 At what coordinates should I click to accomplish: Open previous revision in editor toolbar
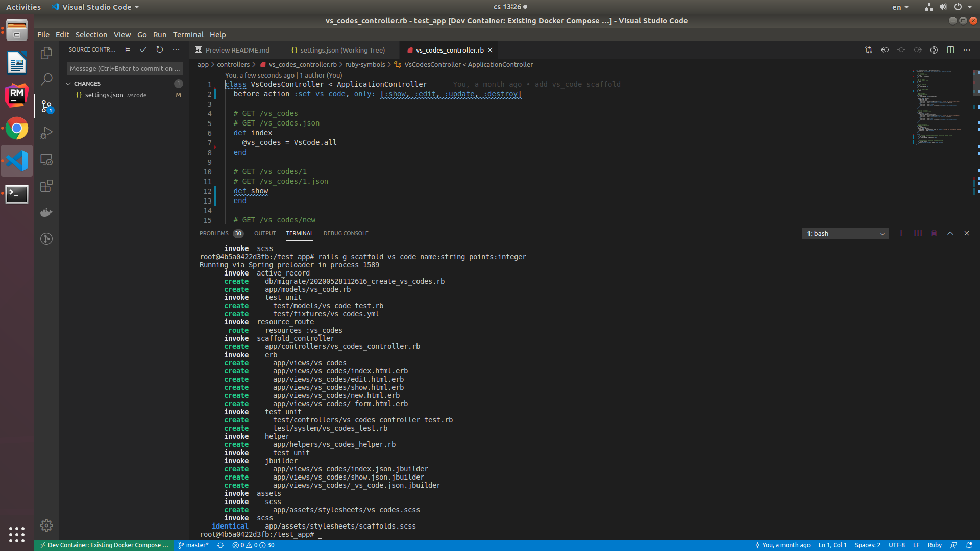[885, 50]
